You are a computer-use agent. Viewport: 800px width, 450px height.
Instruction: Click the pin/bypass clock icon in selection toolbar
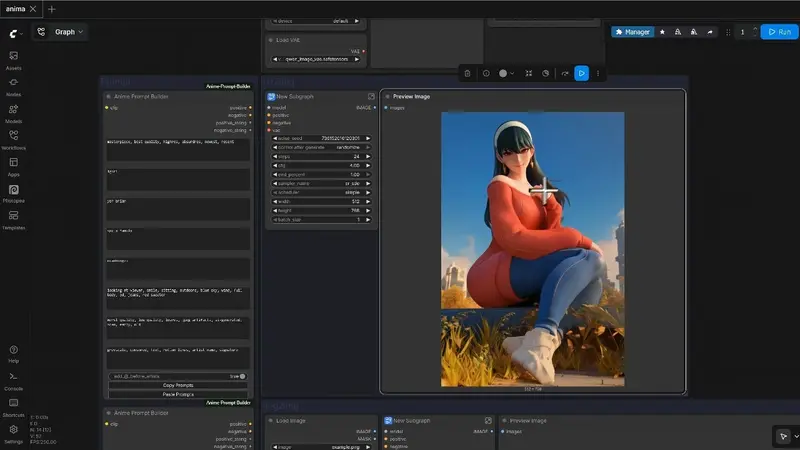(545, 73)
